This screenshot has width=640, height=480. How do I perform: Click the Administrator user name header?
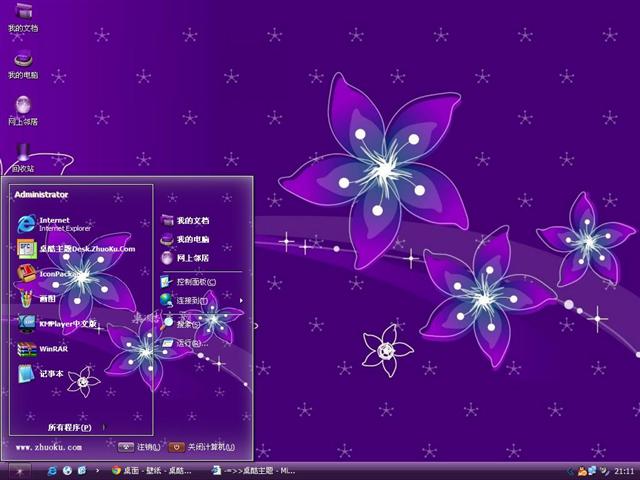pos(41,195)
